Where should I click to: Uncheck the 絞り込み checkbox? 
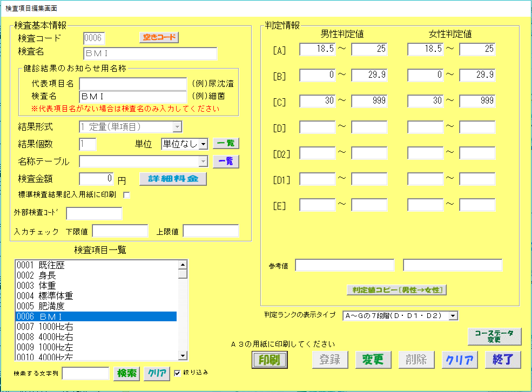pos(178,373)
